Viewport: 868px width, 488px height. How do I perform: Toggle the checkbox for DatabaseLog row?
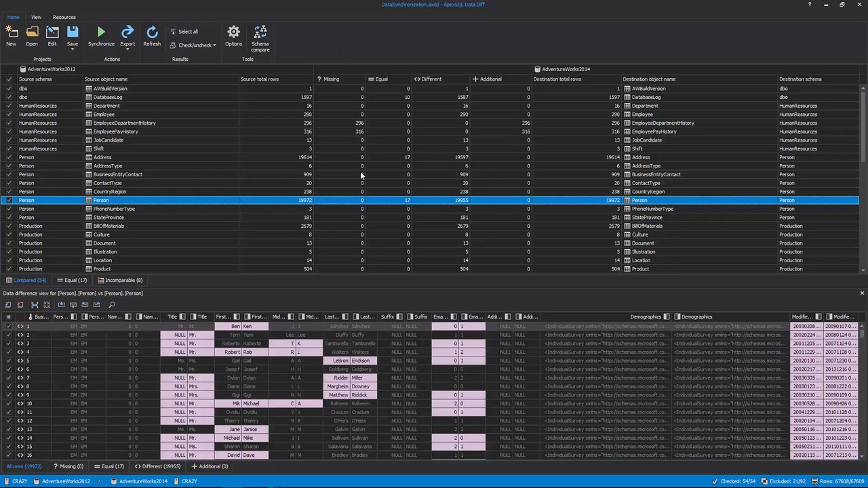coord(8,97)
